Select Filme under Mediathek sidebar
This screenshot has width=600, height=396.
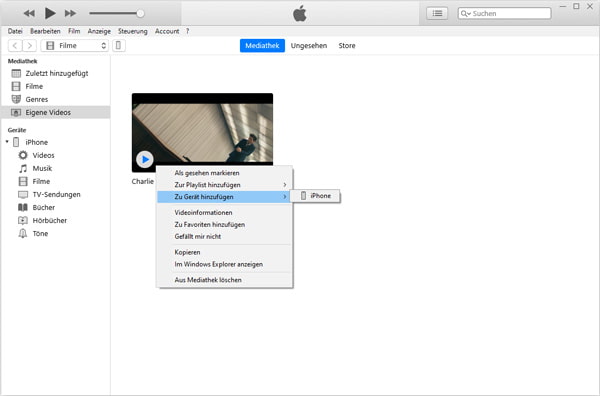(x=55, y=86)
